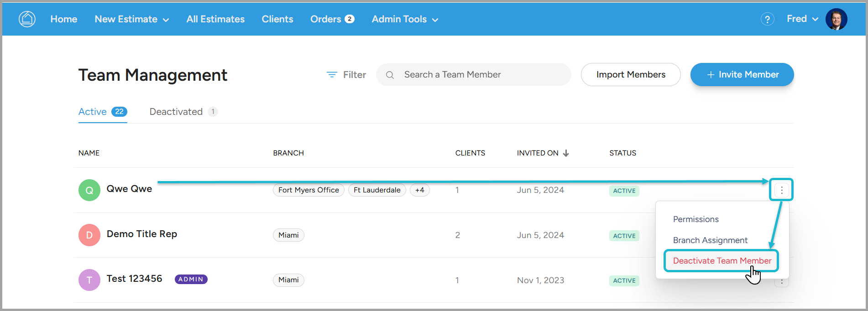The height and width of the screenshot is (311, 868).
Task: Focus the Search a Team Member field
Action: pos(479,75)
